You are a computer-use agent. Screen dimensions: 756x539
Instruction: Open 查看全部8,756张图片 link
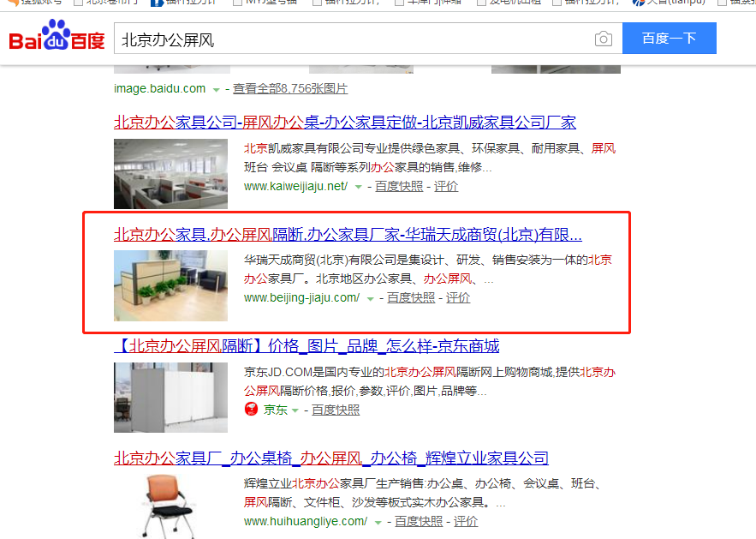pyautogui.click(x=290, y=89)
